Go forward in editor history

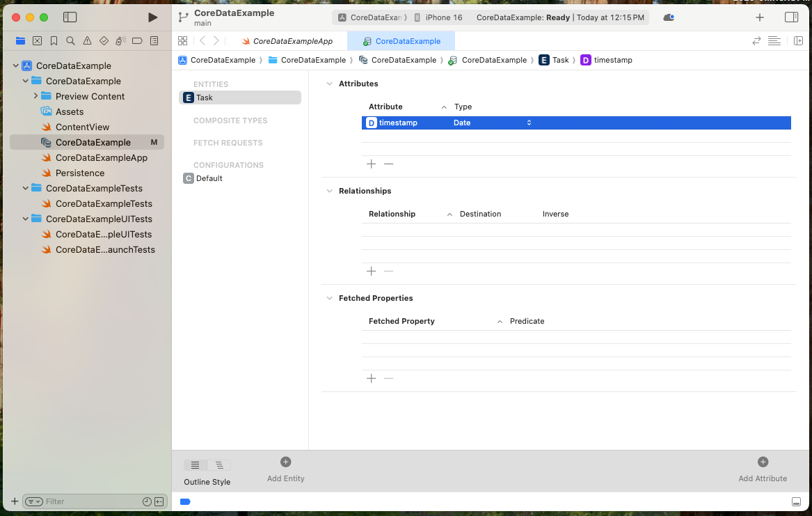[216, 41]
